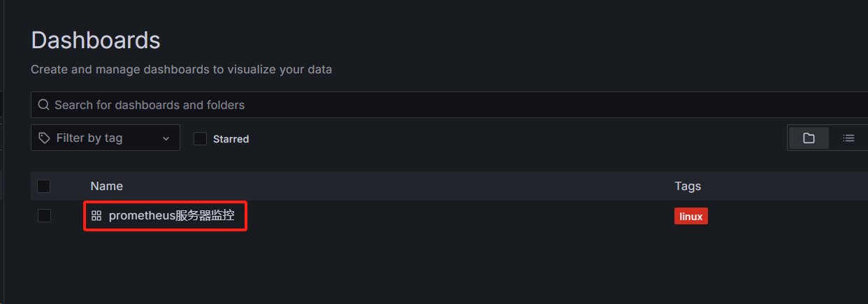Click the dashboard grid icon beside prometheus
This screenshot has width=868, height=304.
96,216
